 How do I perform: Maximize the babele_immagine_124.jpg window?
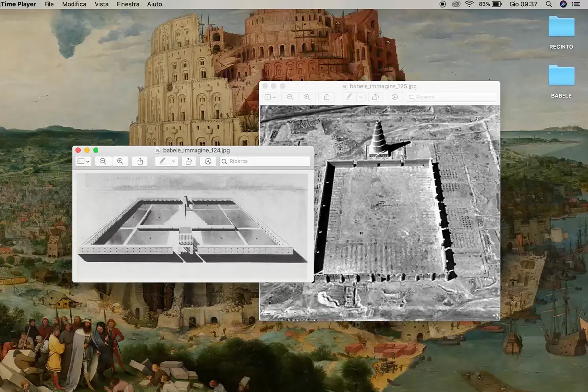point(96,150)
